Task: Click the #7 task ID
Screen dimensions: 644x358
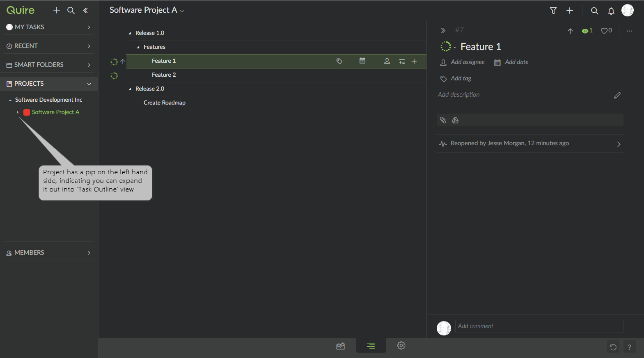Action: click(459, 30)
